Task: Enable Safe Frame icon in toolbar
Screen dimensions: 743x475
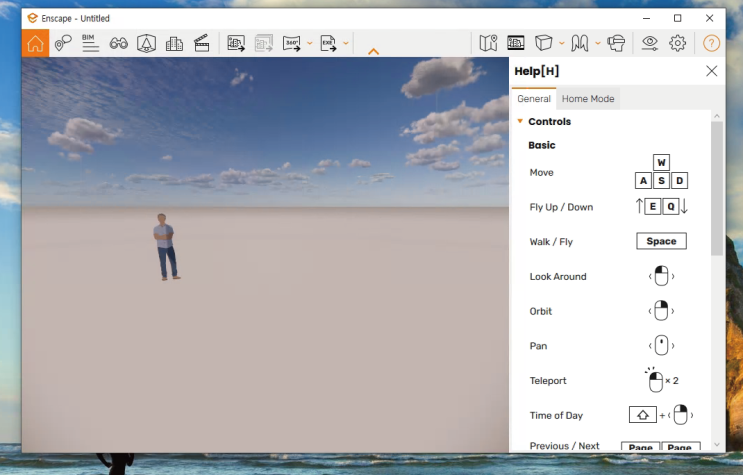Action: [146, 43]
